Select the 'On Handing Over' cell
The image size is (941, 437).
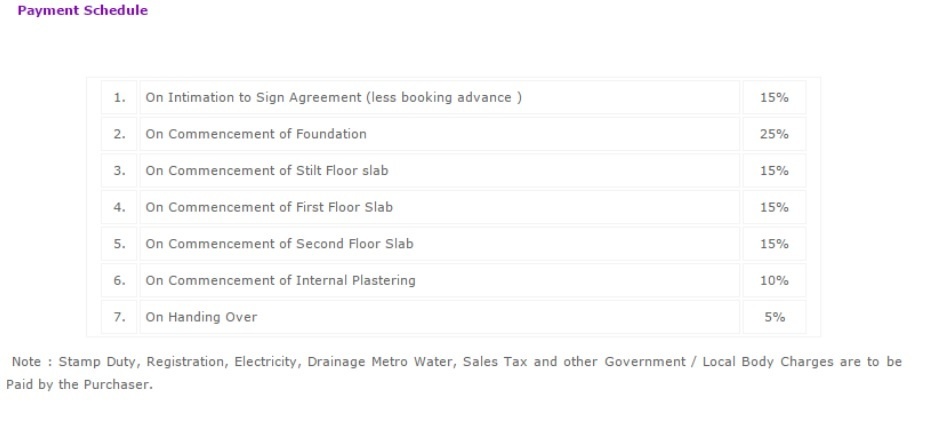(x=201, y=317)
